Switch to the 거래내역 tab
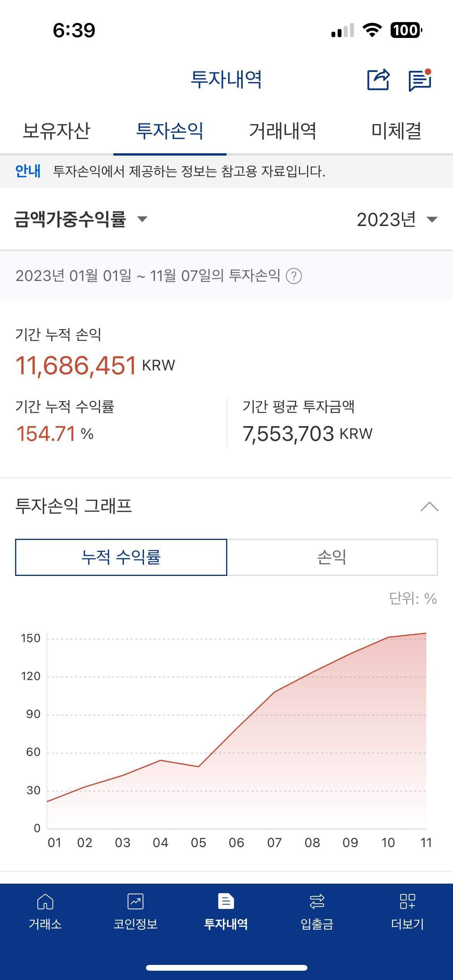Viewport: 453px width, 980px height. coord(283,130)
